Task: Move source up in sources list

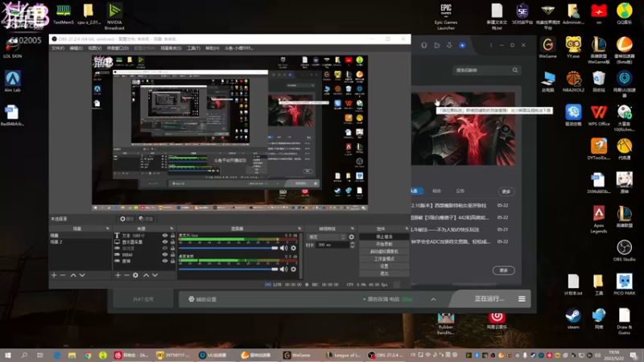Action: 146,275
